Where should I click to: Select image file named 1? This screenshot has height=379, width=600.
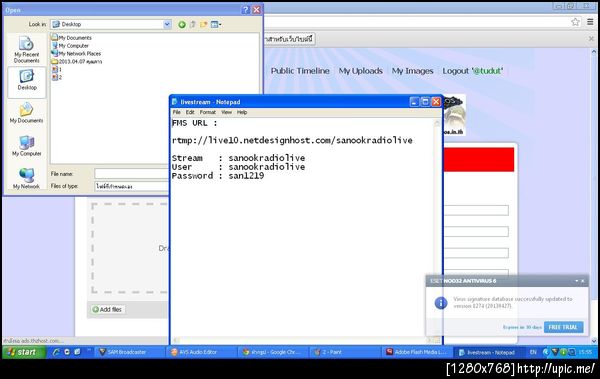(57, 69)
